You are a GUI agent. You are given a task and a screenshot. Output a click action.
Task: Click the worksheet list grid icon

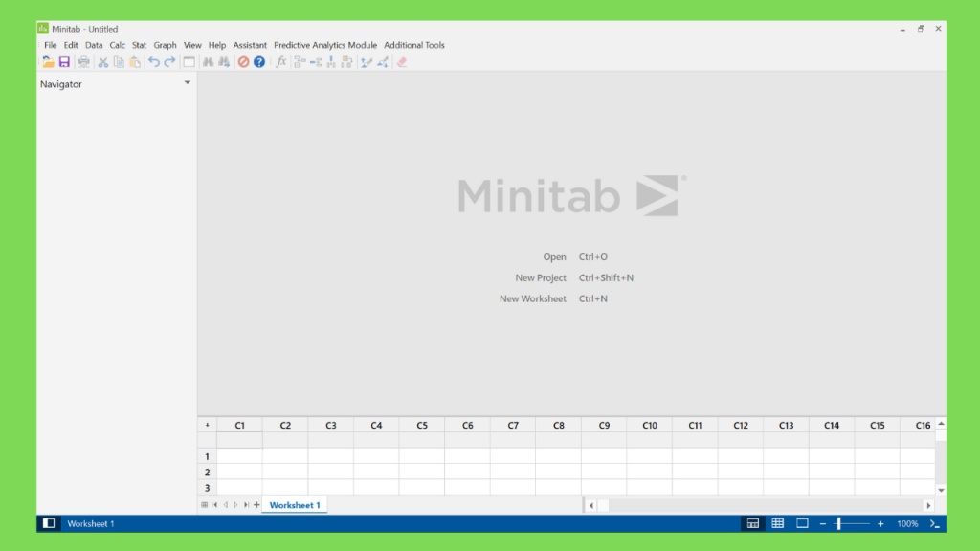(205, 505)
